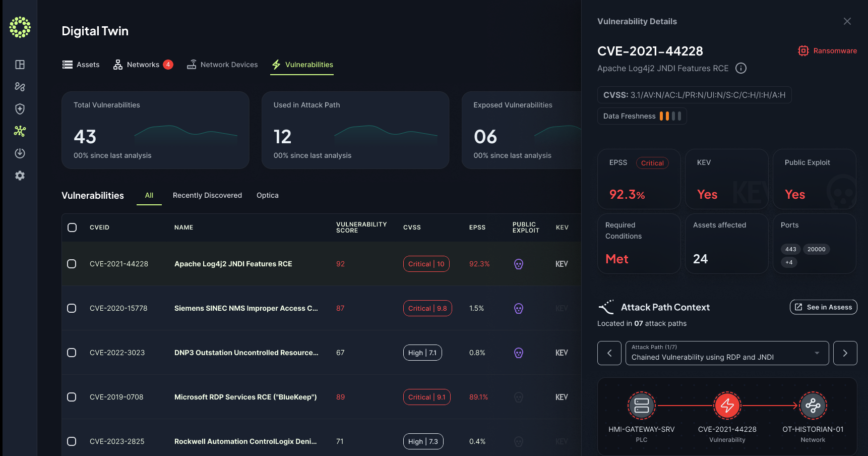Open the Digital Twin network sidebar icon

coord(20,131)
